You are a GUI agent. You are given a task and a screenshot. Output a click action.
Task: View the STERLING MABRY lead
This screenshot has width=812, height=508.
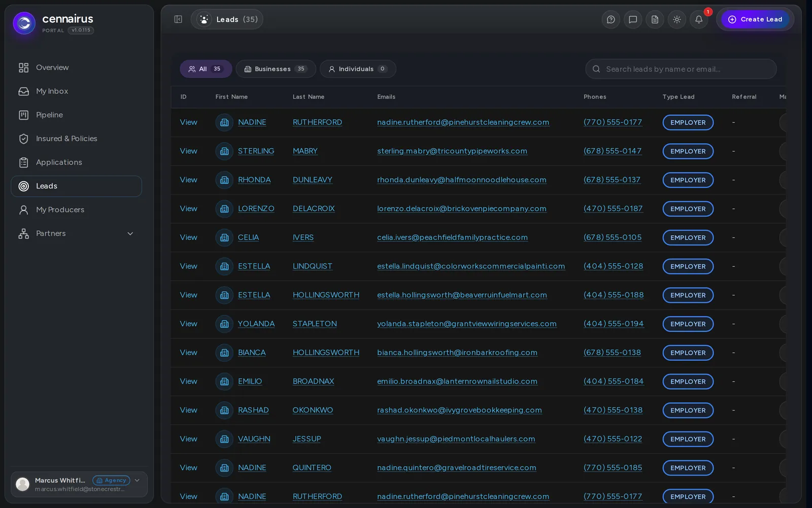click(188, 151)
